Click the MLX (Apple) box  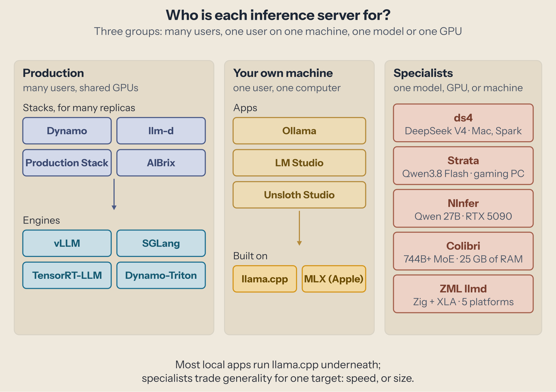click(334, 279)
